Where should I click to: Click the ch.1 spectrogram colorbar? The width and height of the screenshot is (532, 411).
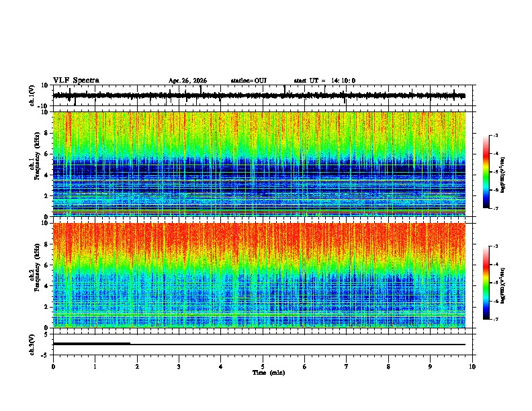click(x=486, y=172)
